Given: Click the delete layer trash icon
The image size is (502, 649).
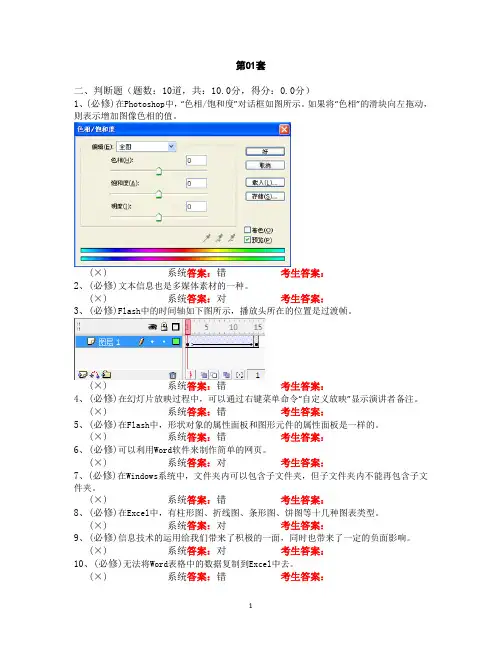Looking at the screenshot, I should tap(173, 375).
